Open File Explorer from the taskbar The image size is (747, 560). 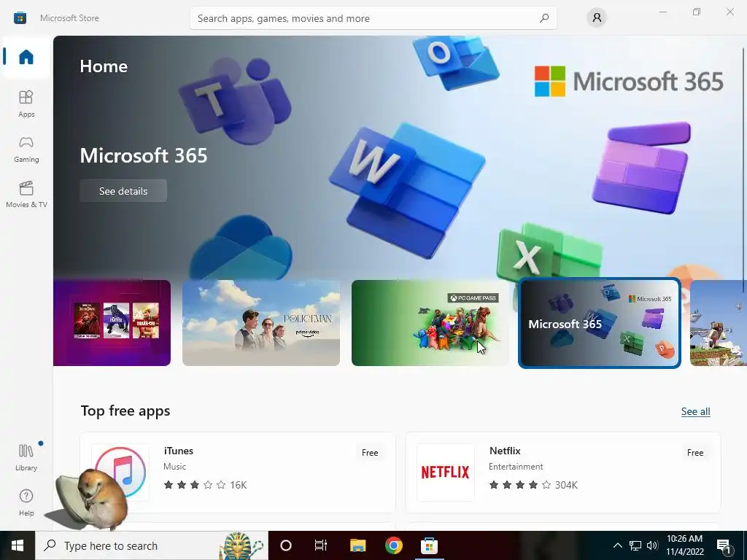(357, 545)
